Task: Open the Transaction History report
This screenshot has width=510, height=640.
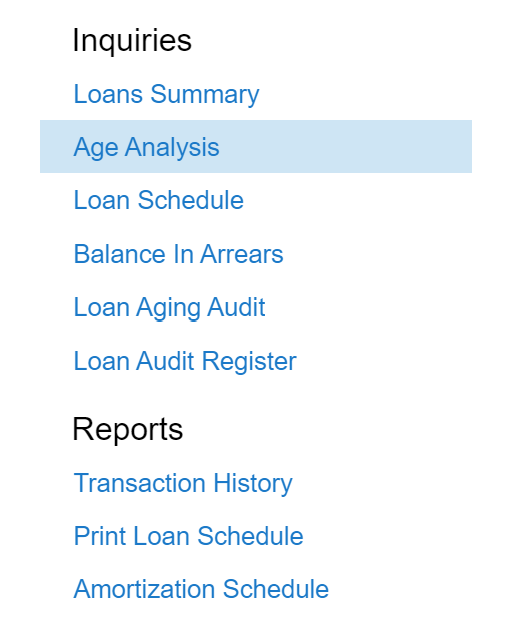Action: (183, 483)
